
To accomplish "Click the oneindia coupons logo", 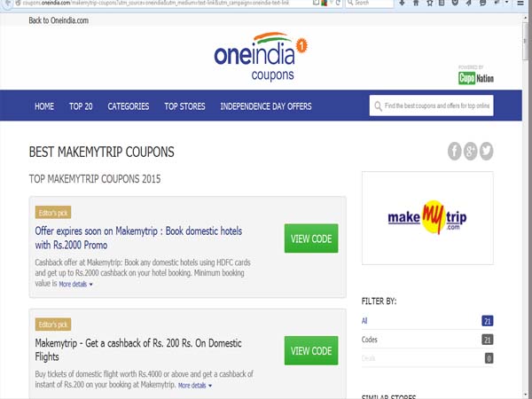I will tap(261, 57).
